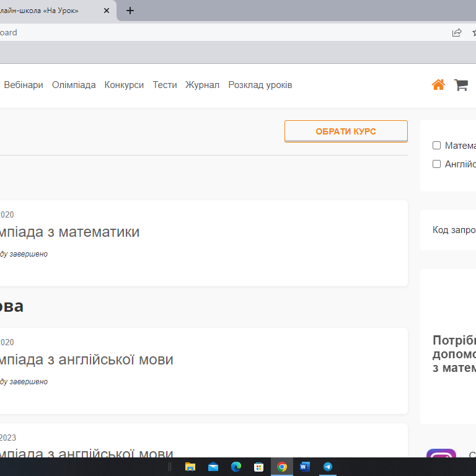The width and height of the screenshot is (476, 476).
Task: Open Конкурси menu item
Action: pyautogui.click(x=124, y=85)
